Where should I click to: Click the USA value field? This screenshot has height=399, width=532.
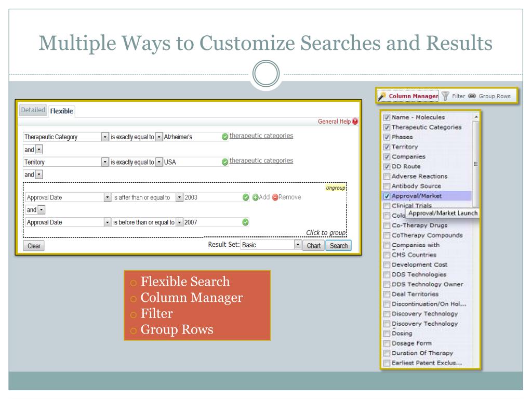click(x=192, y=162)
